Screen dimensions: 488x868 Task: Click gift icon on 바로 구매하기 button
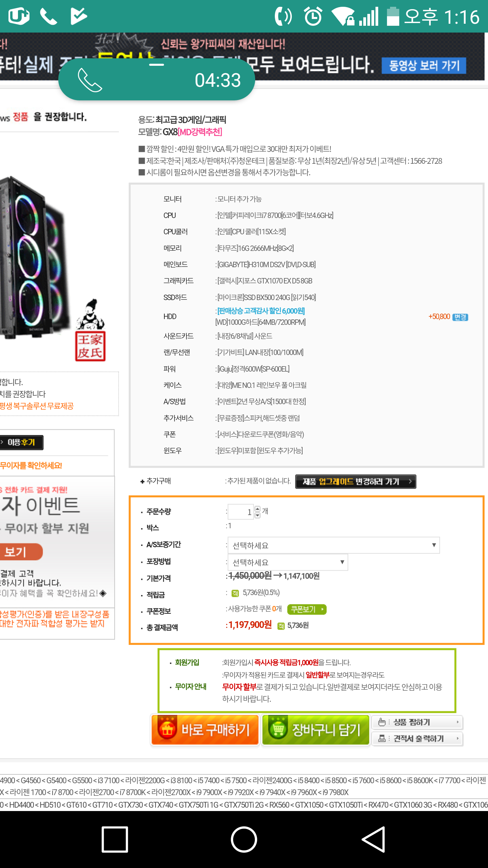click(x=167, y=729)
